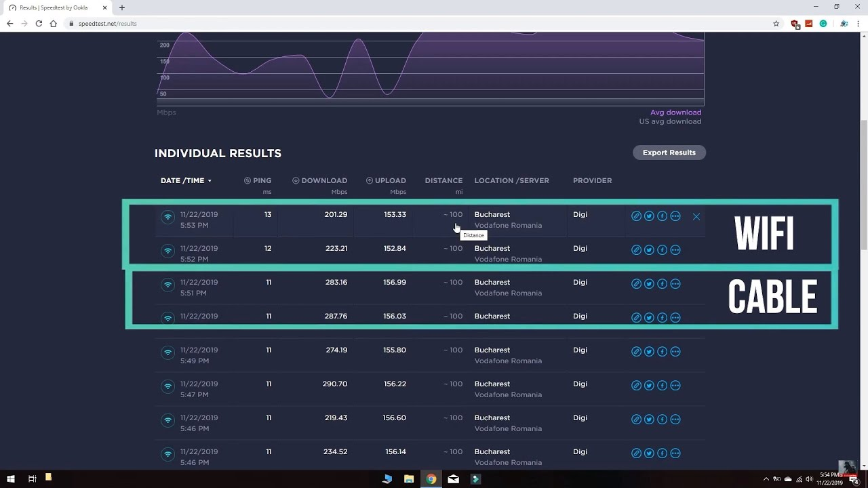Image resolution: width=868 pixels, height=488 pixels.
Task: Open the orange chart extension icon
Action: [x=809, y=23]
